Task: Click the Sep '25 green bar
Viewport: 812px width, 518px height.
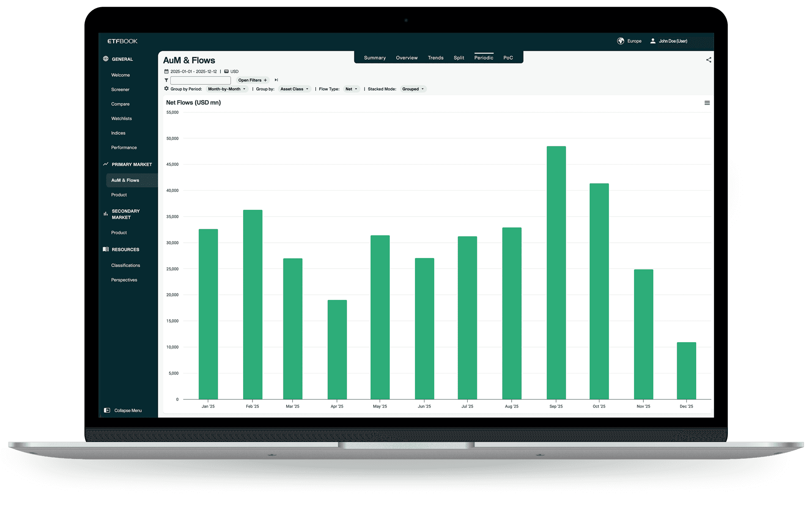Action: (556, 273)
